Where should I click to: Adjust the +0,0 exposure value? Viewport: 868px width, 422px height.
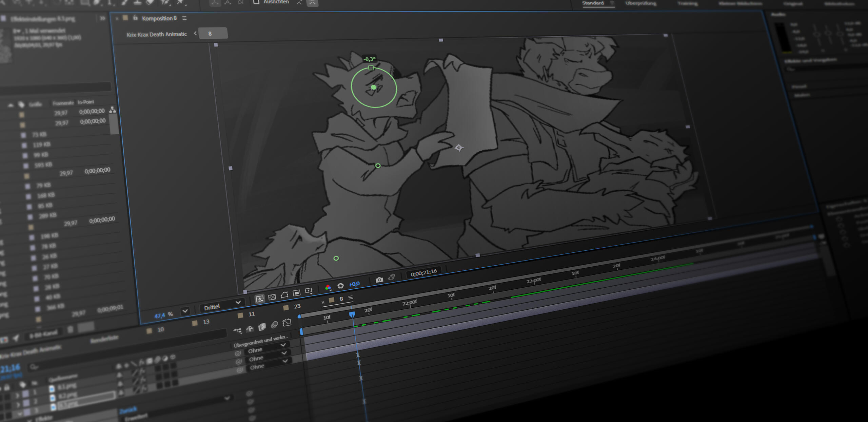pyautogui.click(x=354, y=285)
